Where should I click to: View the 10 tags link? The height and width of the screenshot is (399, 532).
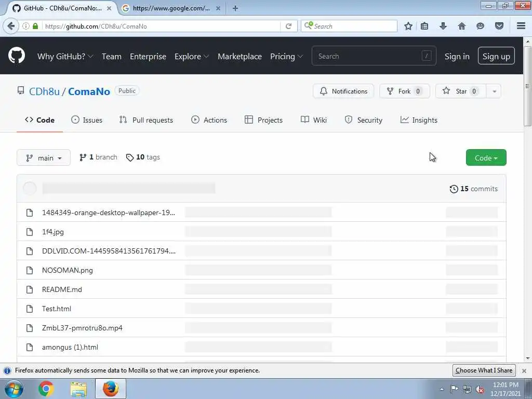coord(143,157)
